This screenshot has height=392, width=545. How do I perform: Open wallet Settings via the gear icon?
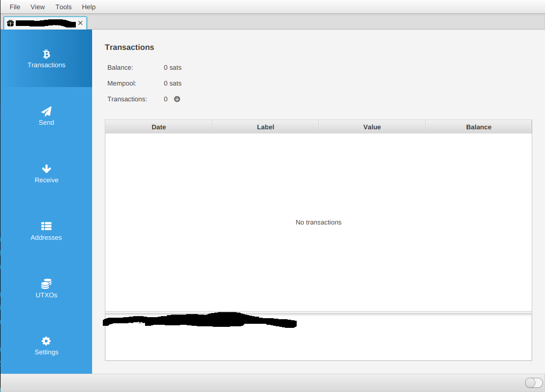(x=46, y=341)
